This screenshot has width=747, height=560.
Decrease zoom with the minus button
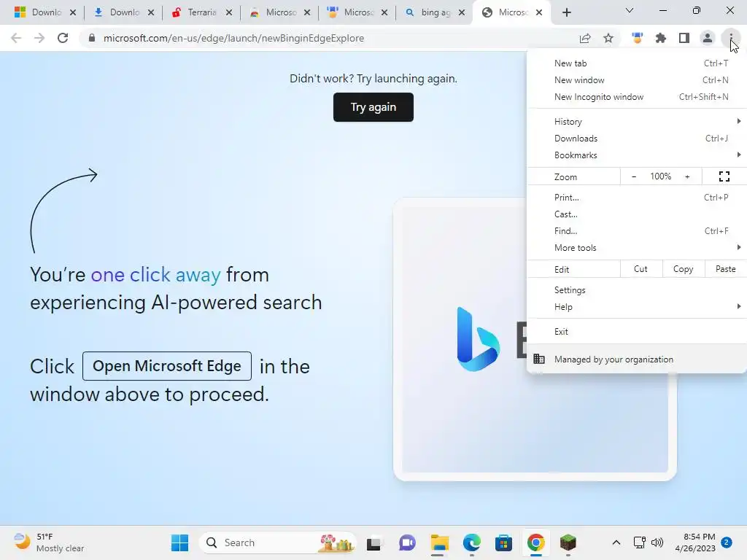pyautogui.click(x=634, y=176)
